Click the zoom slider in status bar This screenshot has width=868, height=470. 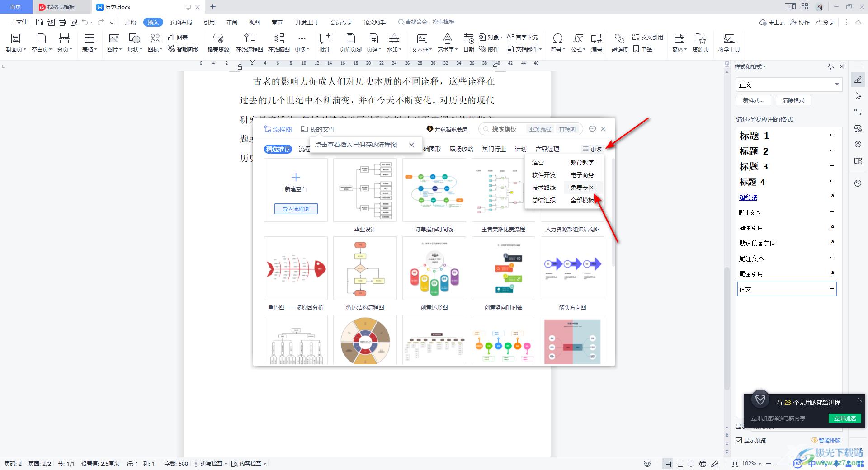point(783,464)
